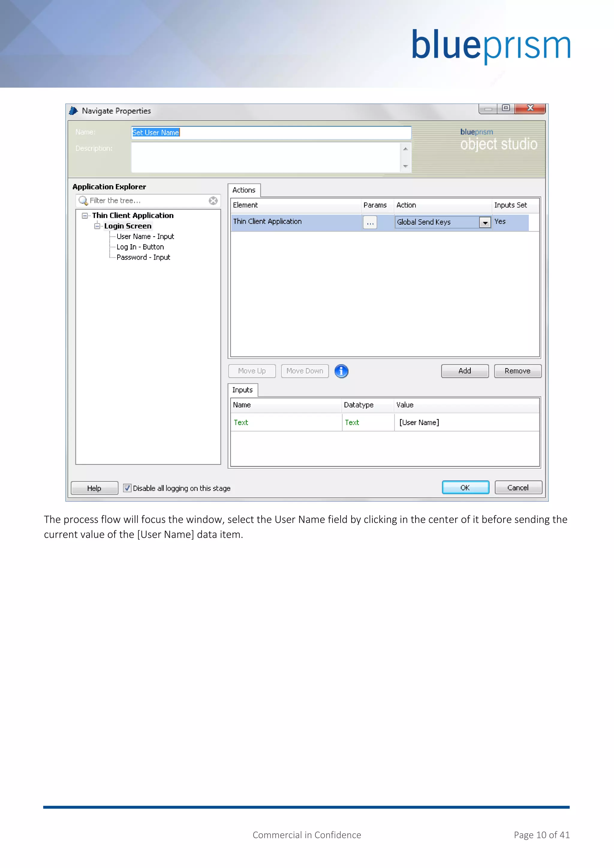Click the Blue Prism icon in the title bar
Viewport: 614px width, 868px height.
tap(73, 111)
